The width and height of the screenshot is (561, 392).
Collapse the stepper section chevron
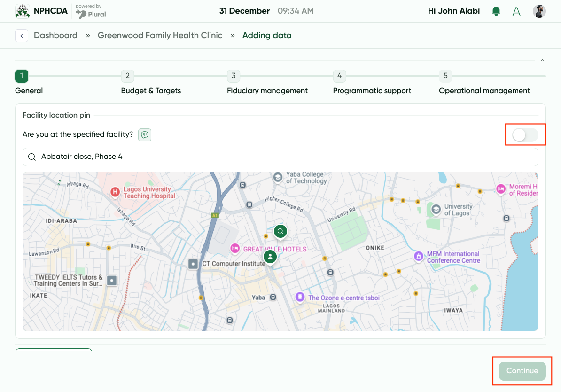542,60
